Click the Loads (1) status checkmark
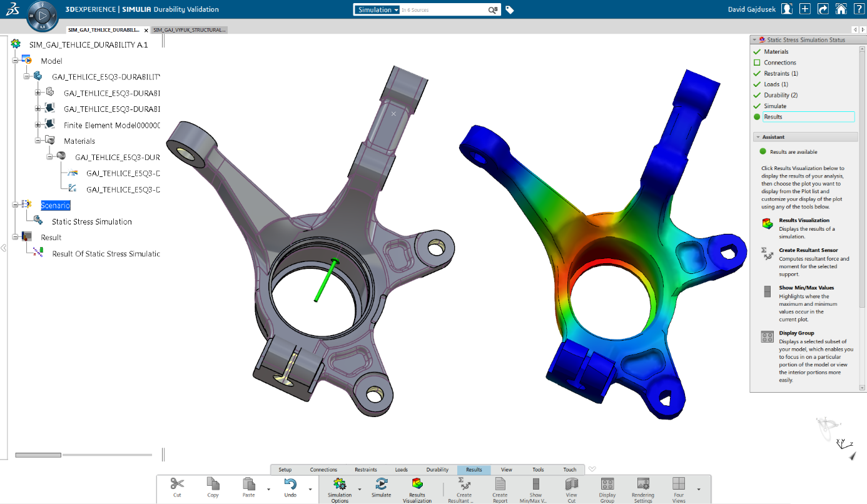 pos(757,84)
